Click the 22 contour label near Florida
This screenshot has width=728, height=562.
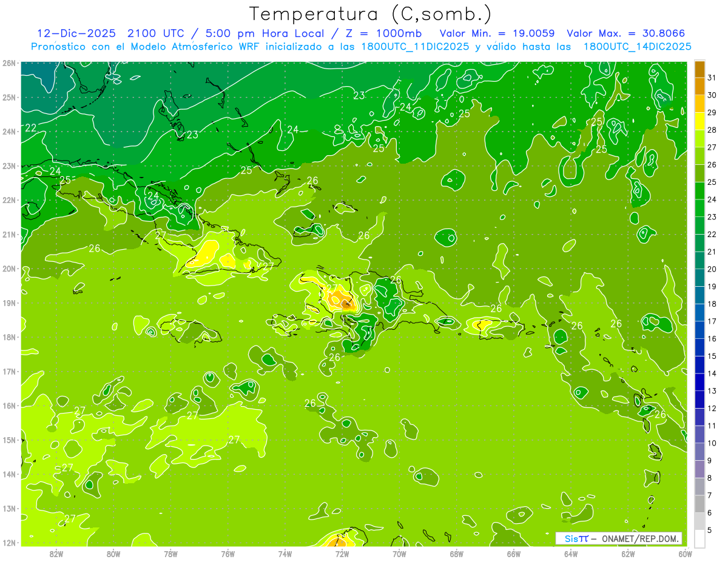30,127
